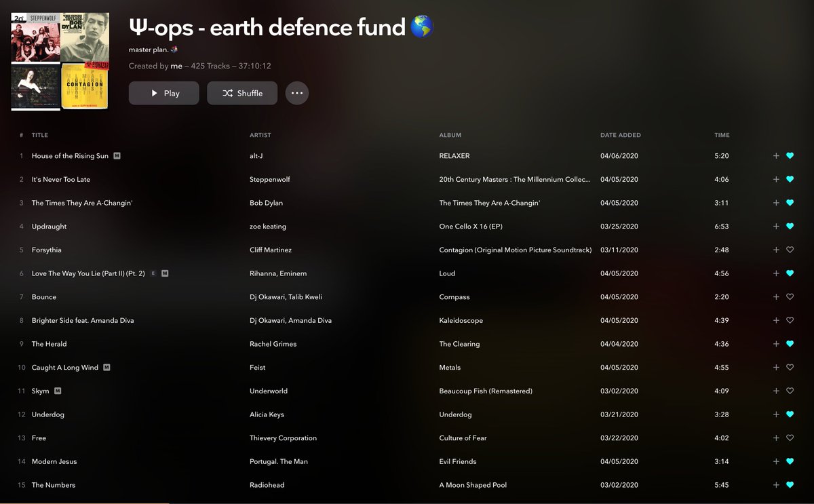Shuffle the playlist
This screenshot has height=504, width=814.
[x=242, y=93]
